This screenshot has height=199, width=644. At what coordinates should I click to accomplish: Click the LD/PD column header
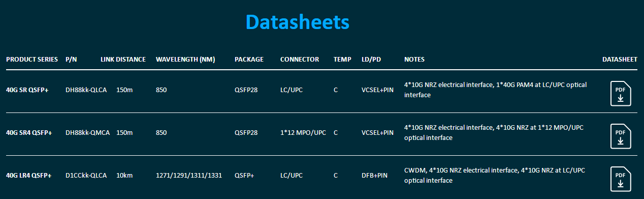coord(371,60)
